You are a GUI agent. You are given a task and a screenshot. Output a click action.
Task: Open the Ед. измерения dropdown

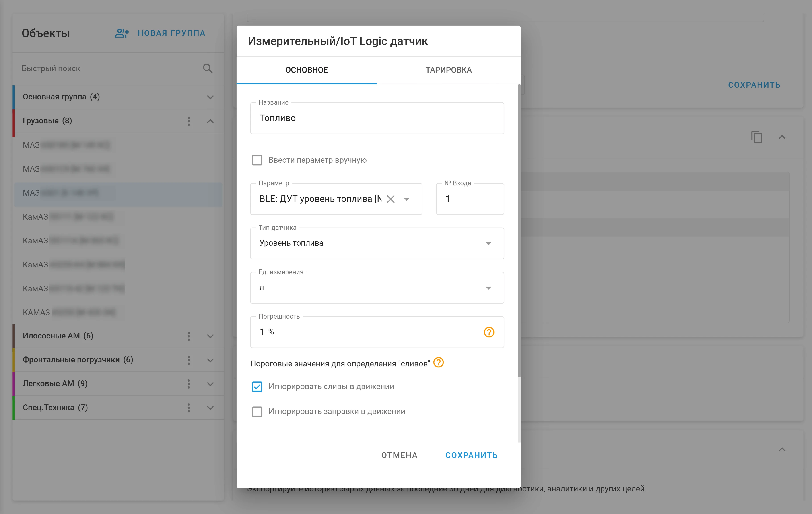pyautogui.click(x=377, y=288)
